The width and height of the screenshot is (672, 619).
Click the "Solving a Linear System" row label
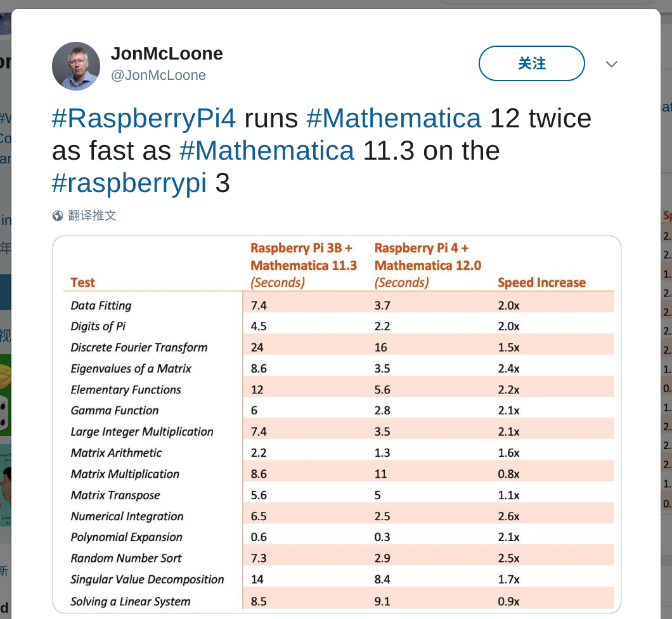[131, 601]
